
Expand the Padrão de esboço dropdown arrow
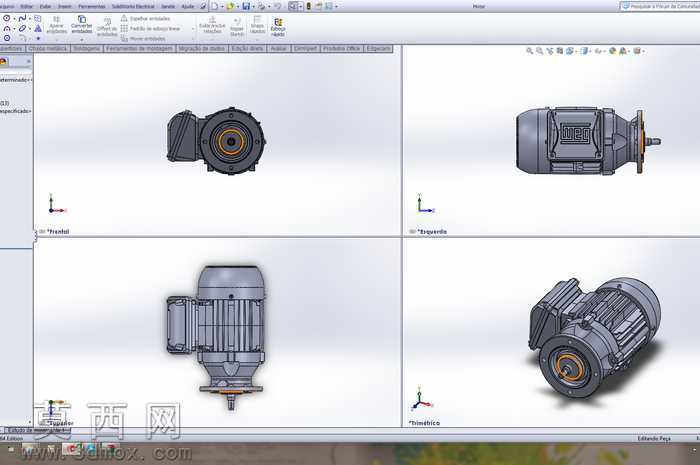[193, 29]
